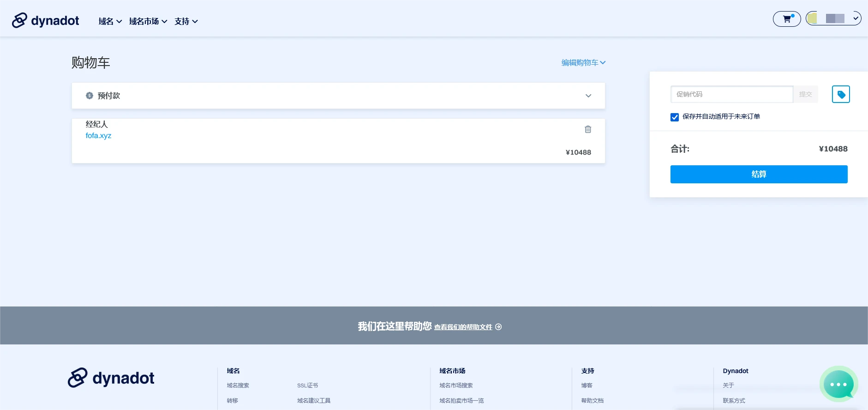Click the Dynadot logo in the footer

[x=111, y=378]
